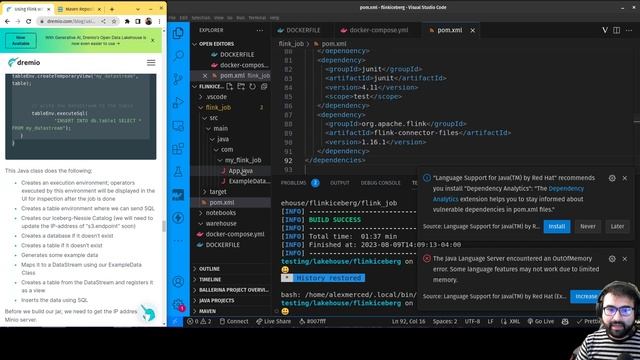
Task: Open the Extensions view
Action: (x=178, y=149)
